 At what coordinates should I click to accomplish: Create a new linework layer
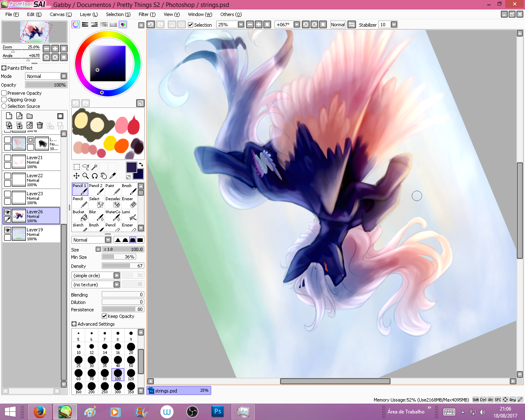[x=19, y=116]
